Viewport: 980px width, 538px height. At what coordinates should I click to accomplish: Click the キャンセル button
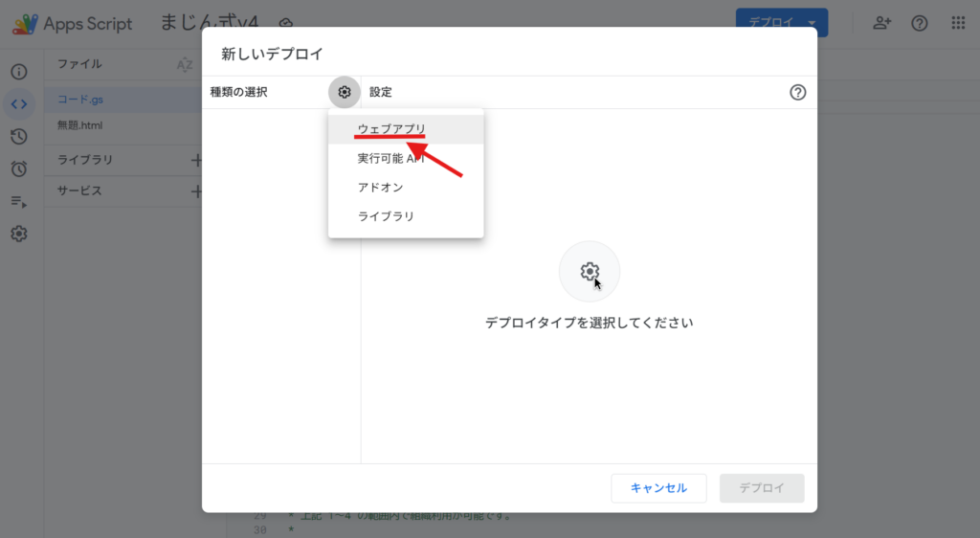tap(658, 488)
